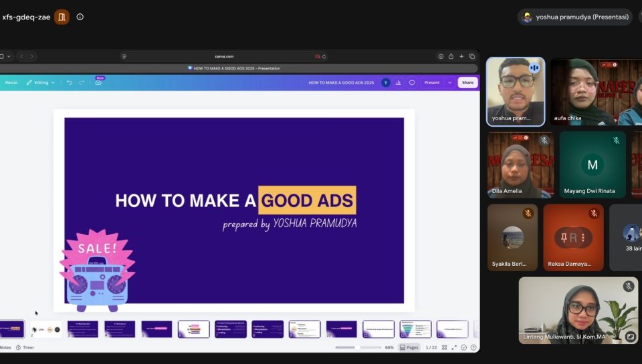Adjust the Canva zoom slider

click(x=358, y=347)
